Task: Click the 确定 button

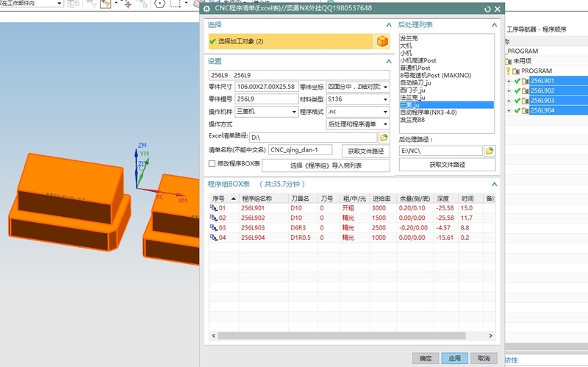Action: click(426, 358)
